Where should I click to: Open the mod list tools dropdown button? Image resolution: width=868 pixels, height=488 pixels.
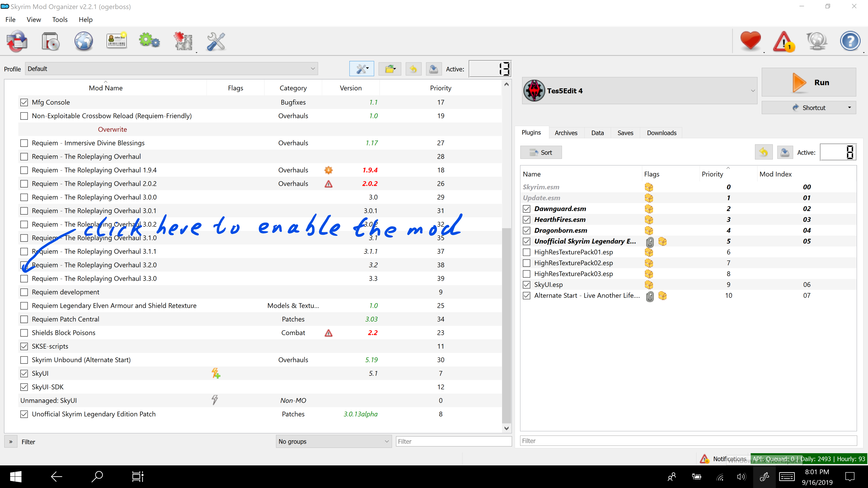[362, 69]
